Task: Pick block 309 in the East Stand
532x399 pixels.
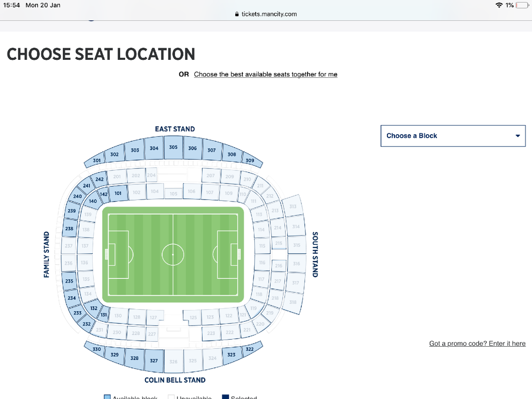Action: tap(250, 161)
